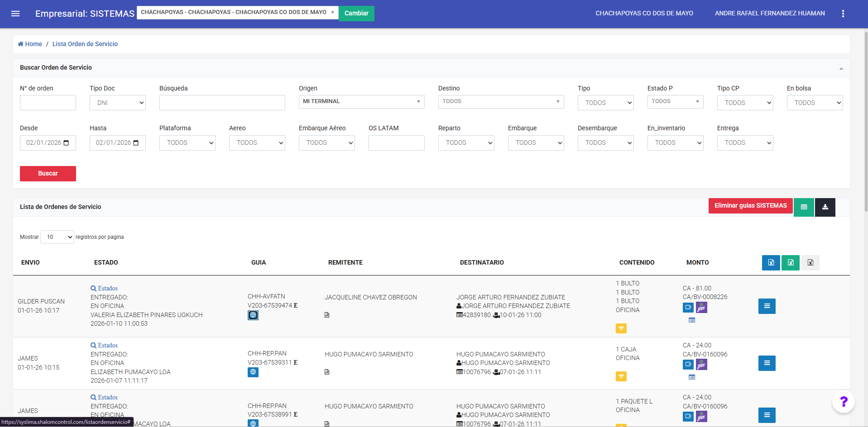
Task: Open the document icon under JACQUELINE CHAVEZ OBREGON
Action: [327, 315]
